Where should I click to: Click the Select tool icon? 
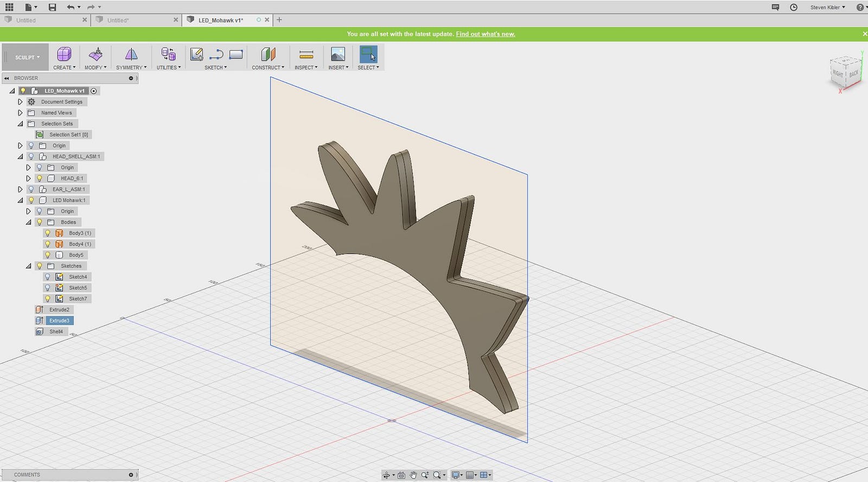tap(368, 54)
